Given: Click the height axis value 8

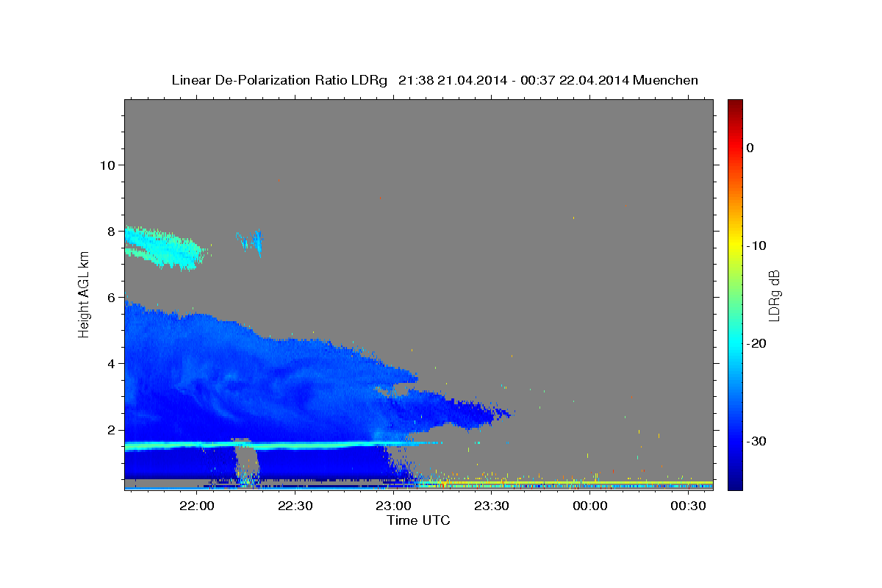Looking at the screenshot, I should click(x=110, y=231).
